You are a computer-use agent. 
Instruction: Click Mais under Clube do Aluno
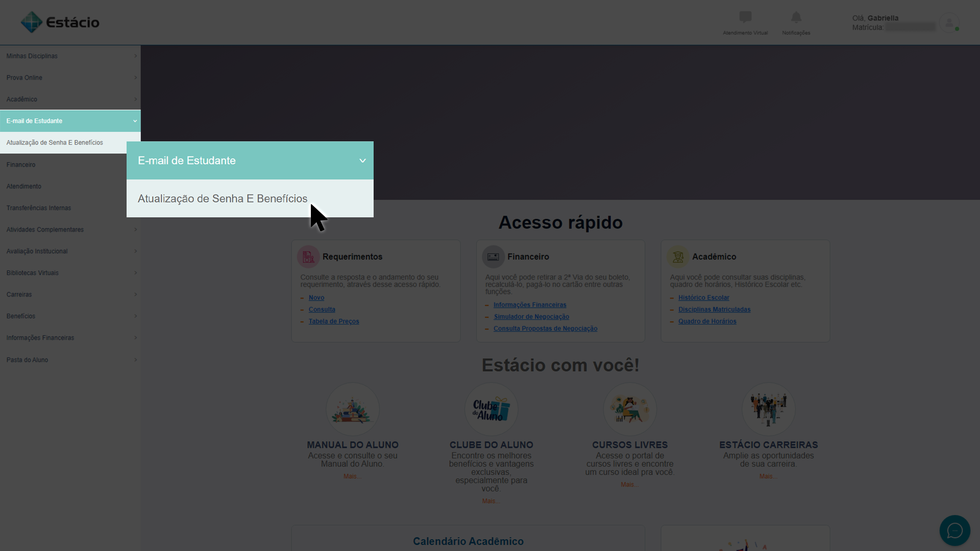(491, 502)
